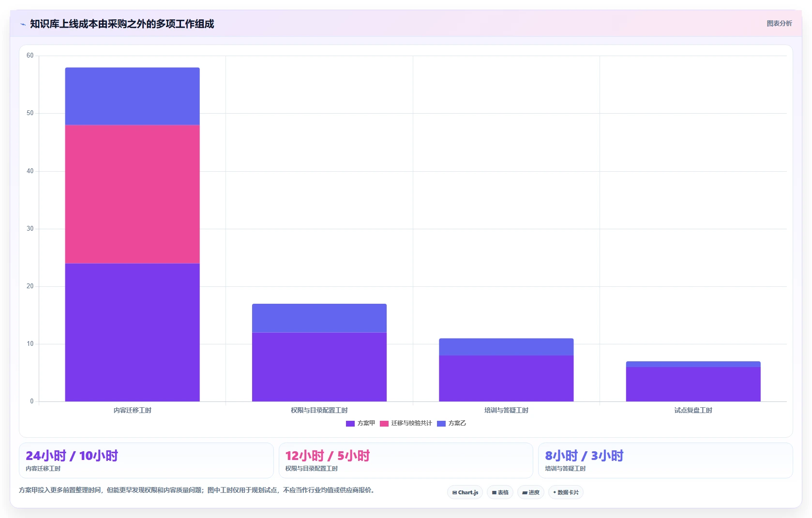Click the Chart.js tag
Viewport: 812px width, 518px height.
pyautogui.click(x=465, y=492)
